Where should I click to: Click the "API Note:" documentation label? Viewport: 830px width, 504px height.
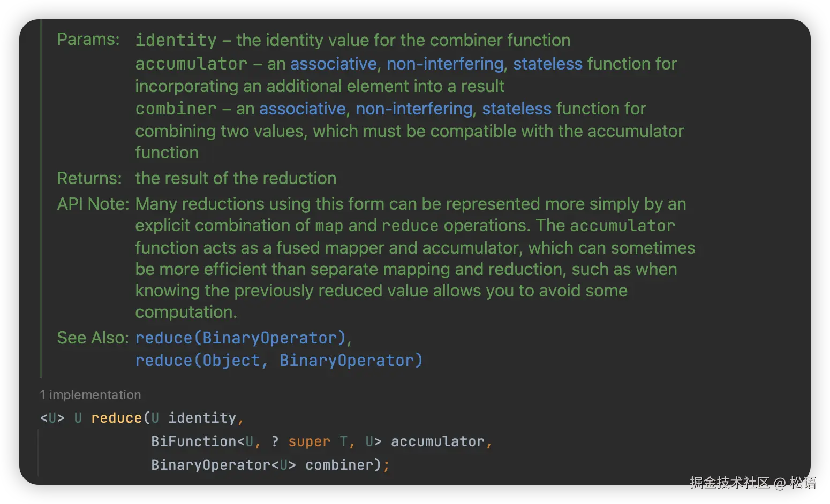(93, 204)
